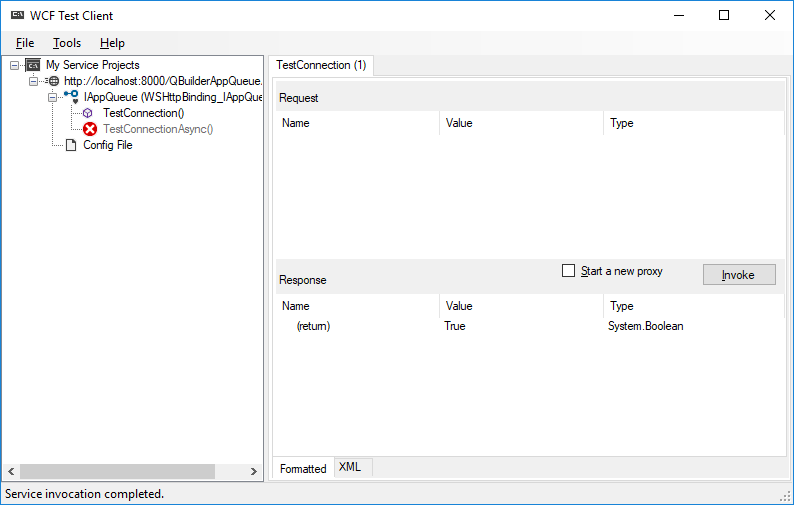
Task: Click the tree panel's horizontal scrollbar thumb
Action: click(117, 472)
